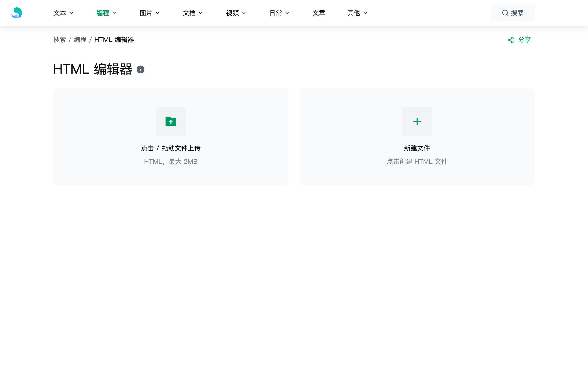Click the HTML，最大 2MB text
Image resolution: width=588 pixels, height=368 pixels.
(171, 162)
